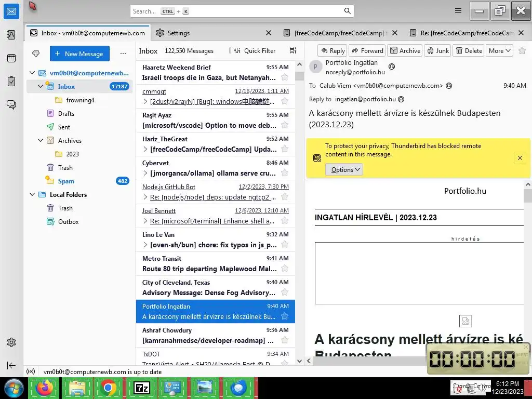
Task: Star the Cybervet ollama message
Action: tap(285, 173)
